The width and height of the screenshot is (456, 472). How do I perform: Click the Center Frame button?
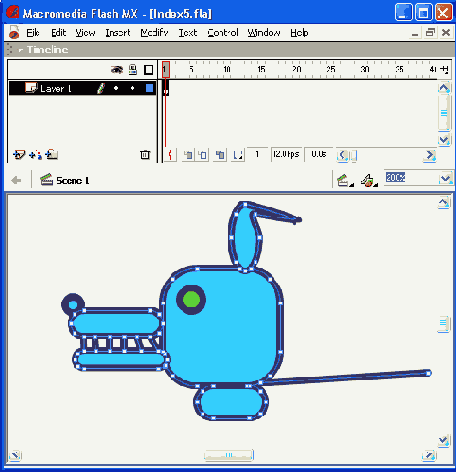pos(170,155)
